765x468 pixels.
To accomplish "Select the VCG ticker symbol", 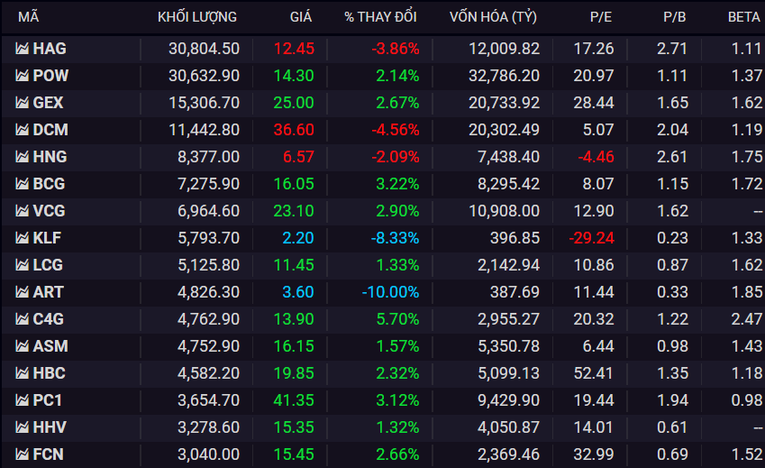I will pyautogui.click(x=49, y=210).
